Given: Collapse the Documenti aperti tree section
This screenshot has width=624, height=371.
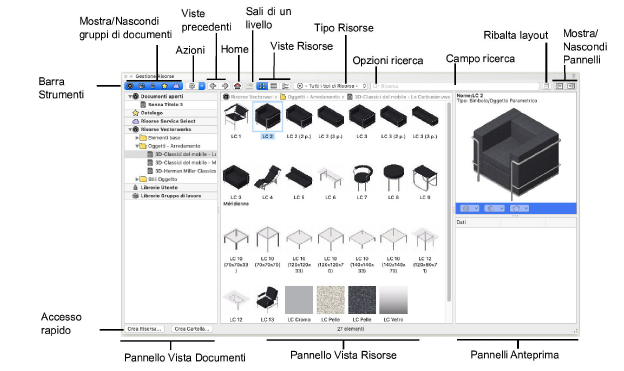Looking at the screenshot, I should tap(130, 96).
